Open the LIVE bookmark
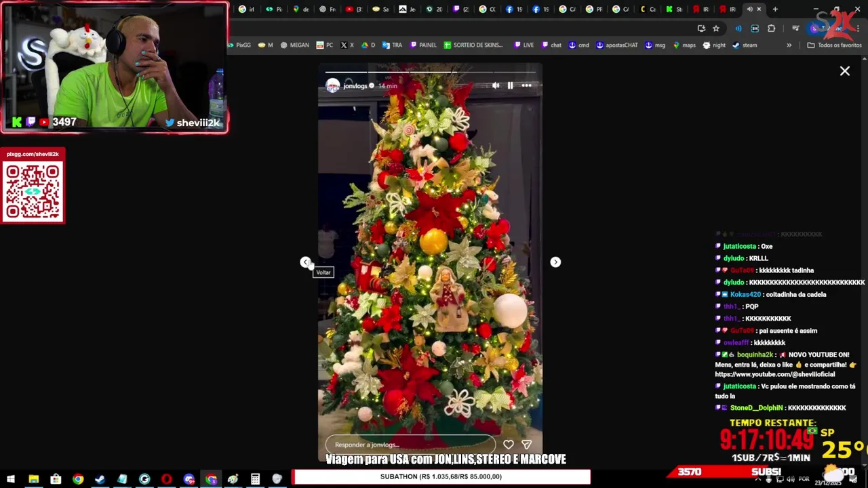868x488 pixels. pos(524,45)
